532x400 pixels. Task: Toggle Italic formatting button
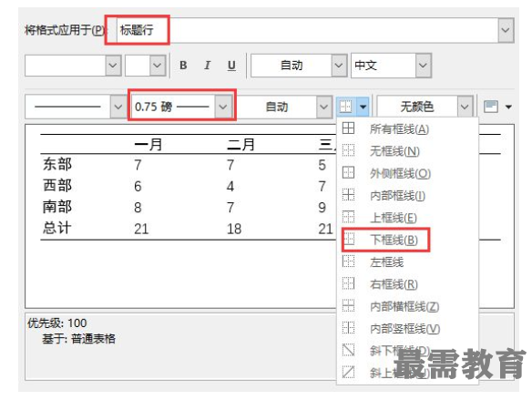[208, 65]
